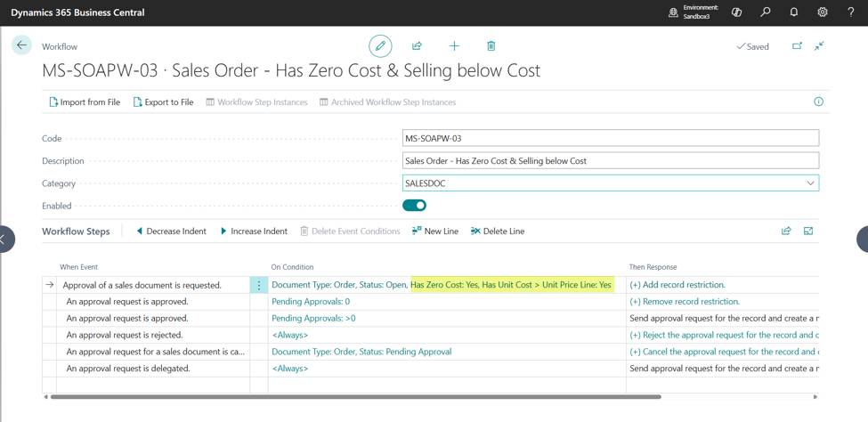Add a New Line to steps

(435, 231)
